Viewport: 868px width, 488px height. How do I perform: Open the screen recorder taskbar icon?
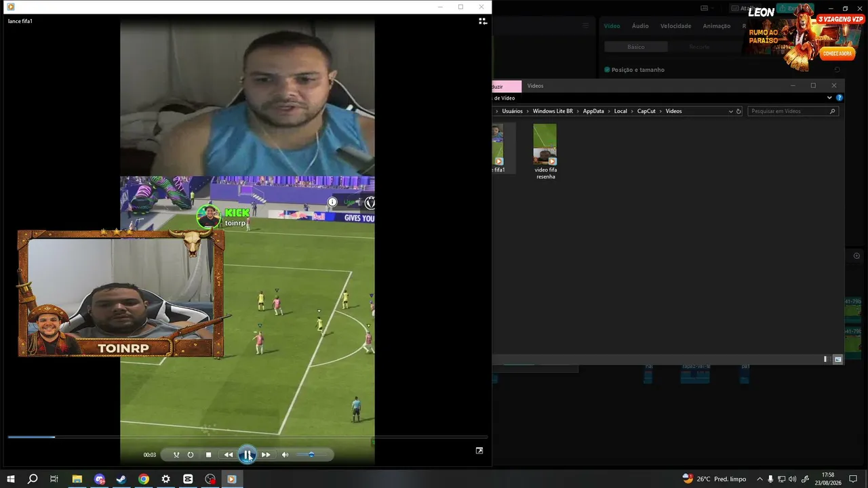210,479
